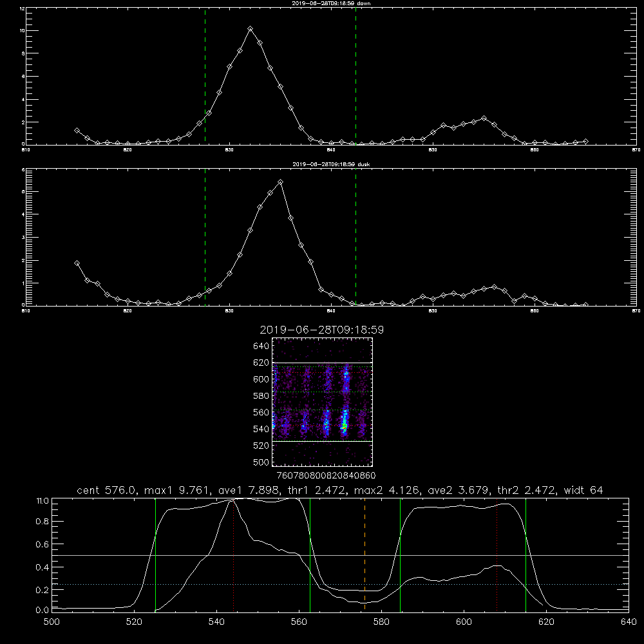Image resolution: width=644 pixels, height=644 pixels.
Task: Click bottom plot x-axis label 500
Action: pos(52,622)
